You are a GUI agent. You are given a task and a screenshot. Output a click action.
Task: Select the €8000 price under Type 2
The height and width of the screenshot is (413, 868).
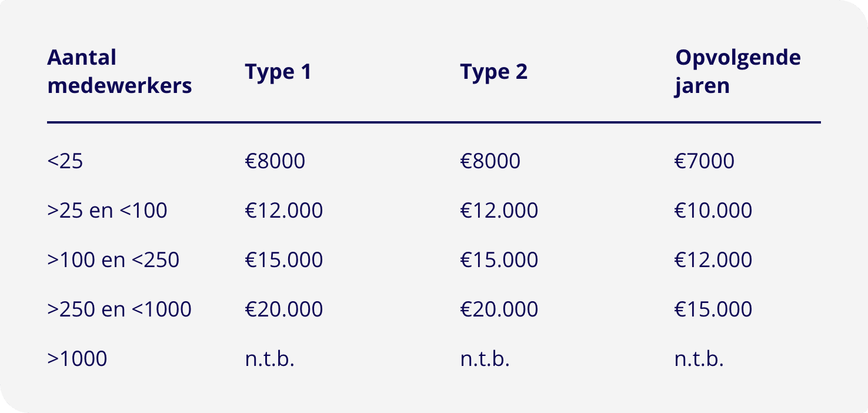click(x=490, y=161)
